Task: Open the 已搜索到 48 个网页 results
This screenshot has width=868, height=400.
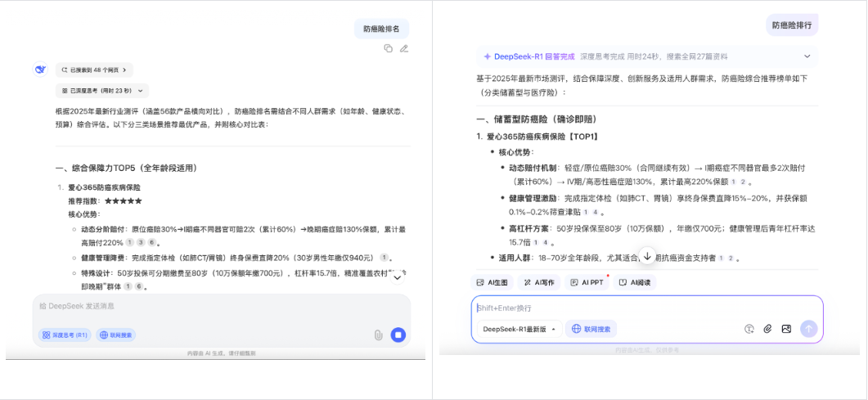Action: [94, 70]
